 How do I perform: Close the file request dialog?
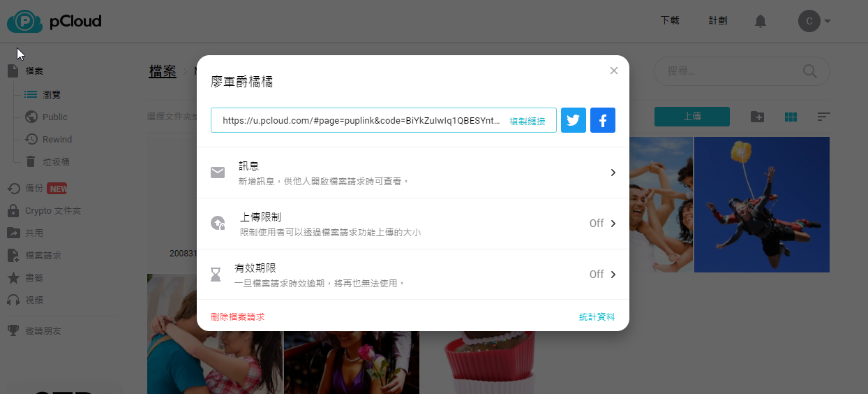[x=613, y=71]
